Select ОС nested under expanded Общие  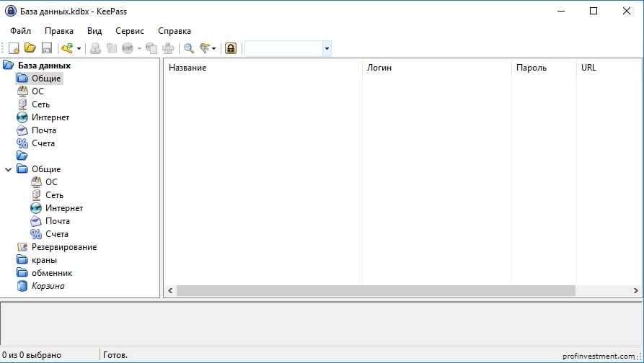click(x=51, y=182)
